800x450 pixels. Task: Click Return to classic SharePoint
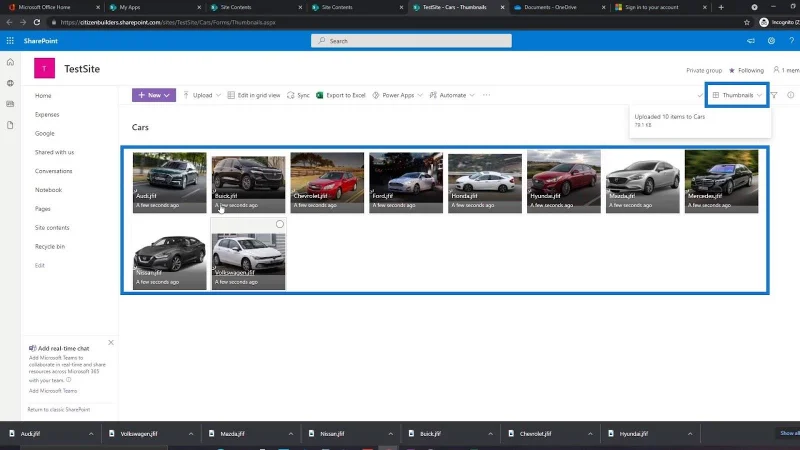click(59, 410)
